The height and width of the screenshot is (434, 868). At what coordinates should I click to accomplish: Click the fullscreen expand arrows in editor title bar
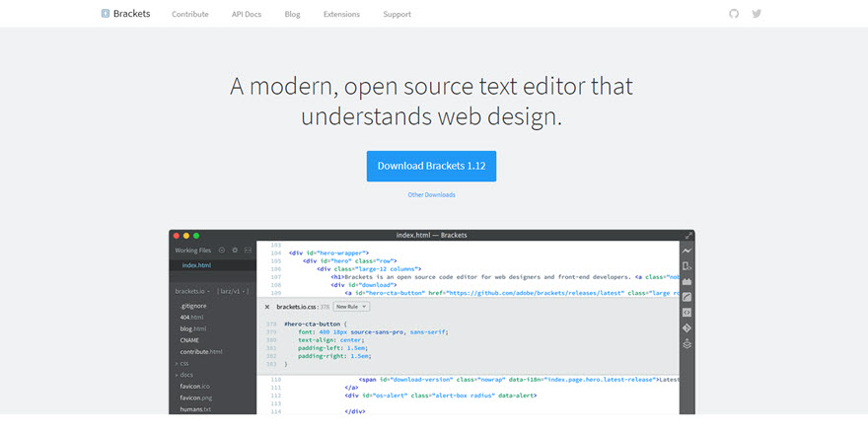[688, 235]
